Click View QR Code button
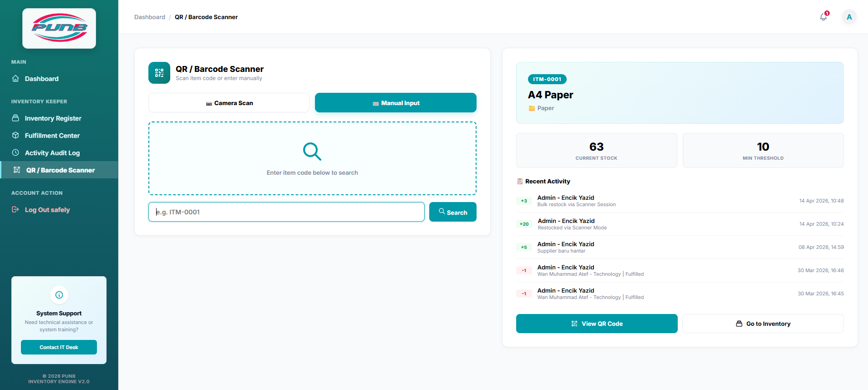Image resolution: width=868 pixels, height=390 pixels. (x=597, y=324)
